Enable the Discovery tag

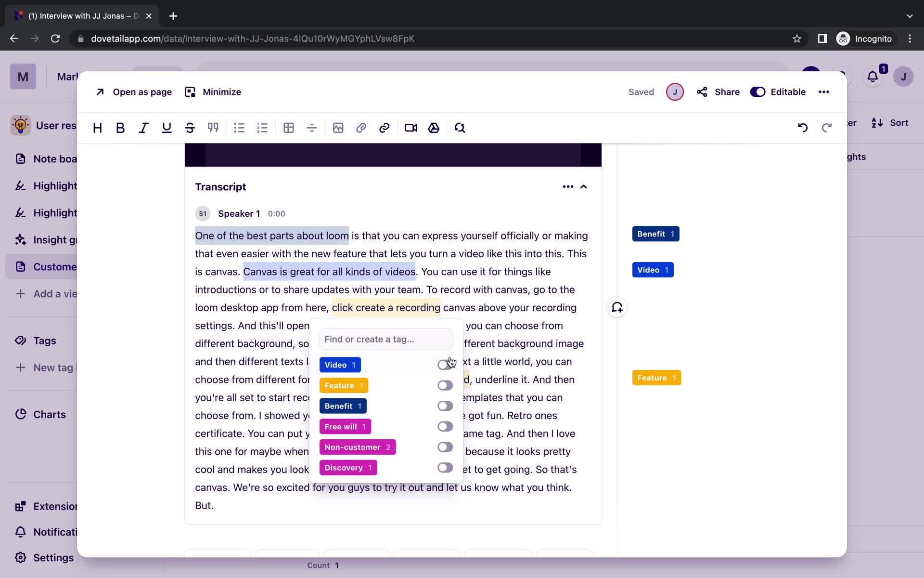[x=445, y=468]
